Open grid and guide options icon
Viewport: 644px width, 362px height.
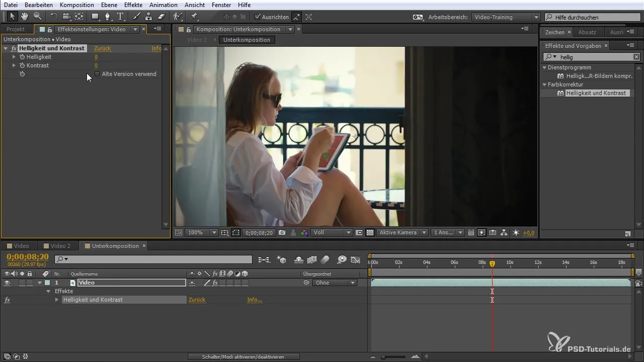(x=224, y=233)
